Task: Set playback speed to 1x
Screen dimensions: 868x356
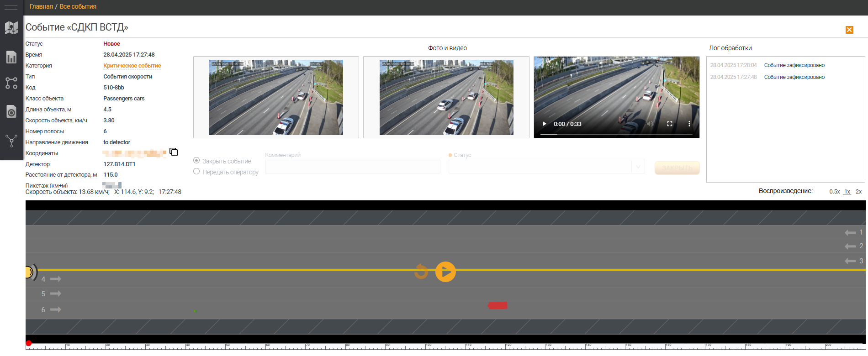Action: point(847,192)
